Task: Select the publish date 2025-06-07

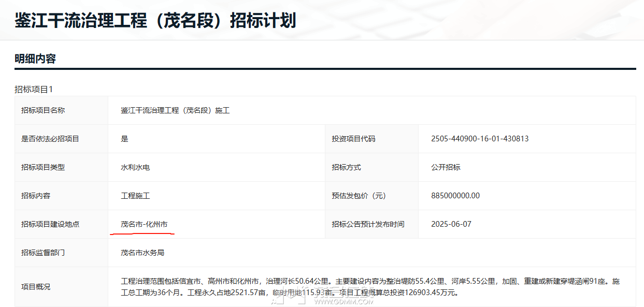Action: [451, 224]
